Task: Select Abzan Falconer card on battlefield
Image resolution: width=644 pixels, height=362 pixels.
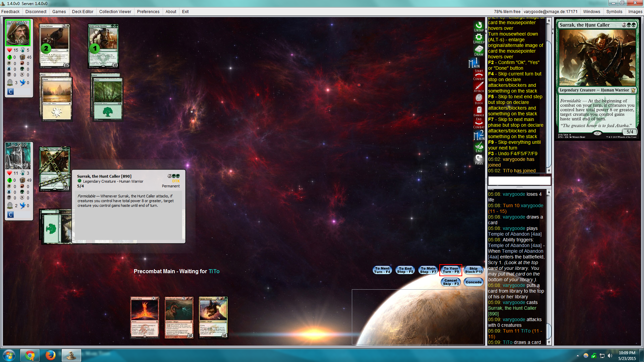Action: pos(55,46)
